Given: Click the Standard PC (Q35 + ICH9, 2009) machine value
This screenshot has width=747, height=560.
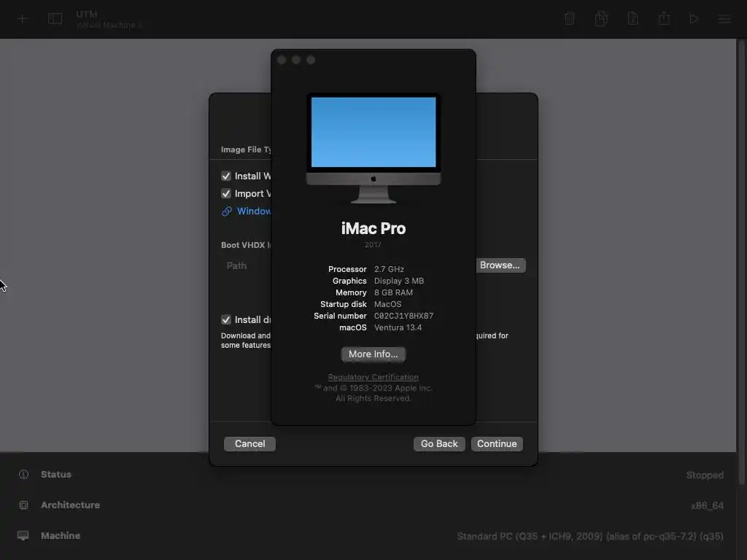Looking at the screenshot, I should pos(590,536).
